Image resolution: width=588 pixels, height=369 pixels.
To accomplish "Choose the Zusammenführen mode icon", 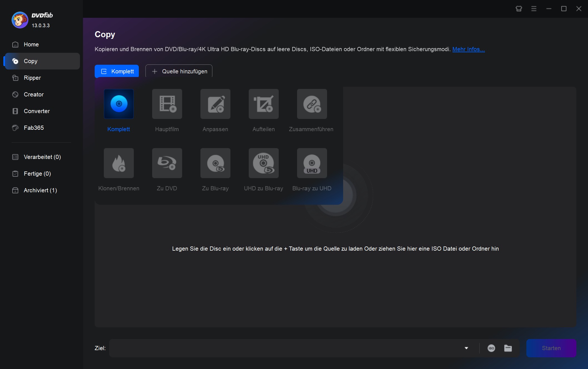I will pyautogui.click(x=312, y=104).
